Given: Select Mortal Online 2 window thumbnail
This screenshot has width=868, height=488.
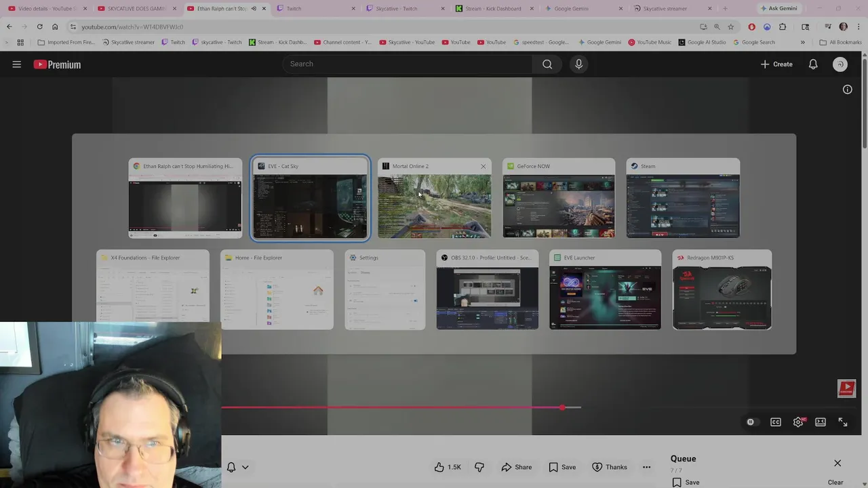Looking at the screenshot, I should (435, 199).
